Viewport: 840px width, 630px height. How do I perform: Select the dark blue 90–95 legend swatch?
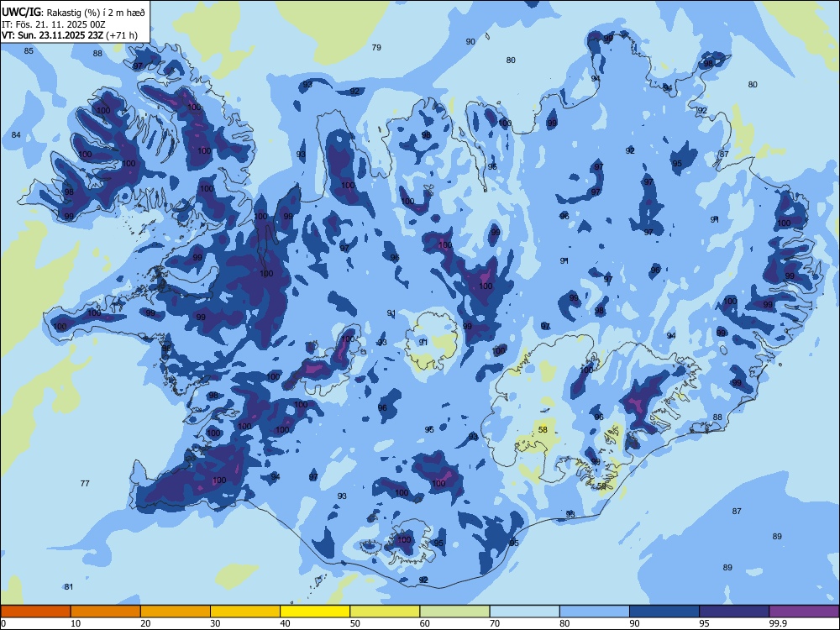click(x=664, y=612)
